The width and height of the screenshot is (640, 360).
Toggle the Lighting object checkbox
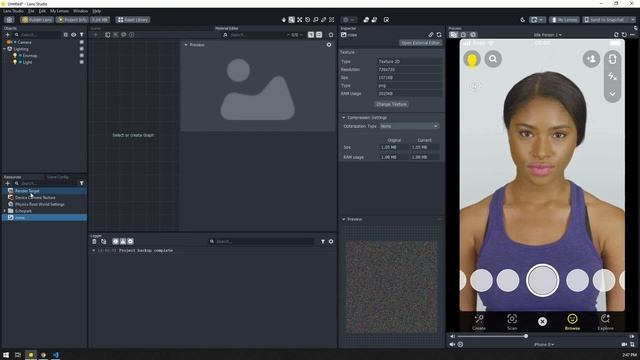(x=82, y=49)
